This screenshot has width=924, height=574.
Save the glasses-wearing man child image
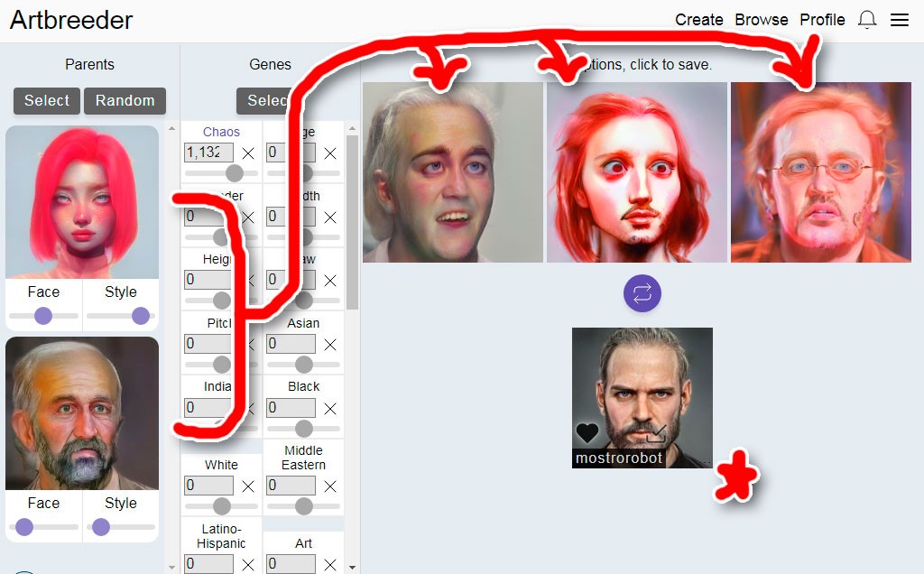(x=821, y=172)
